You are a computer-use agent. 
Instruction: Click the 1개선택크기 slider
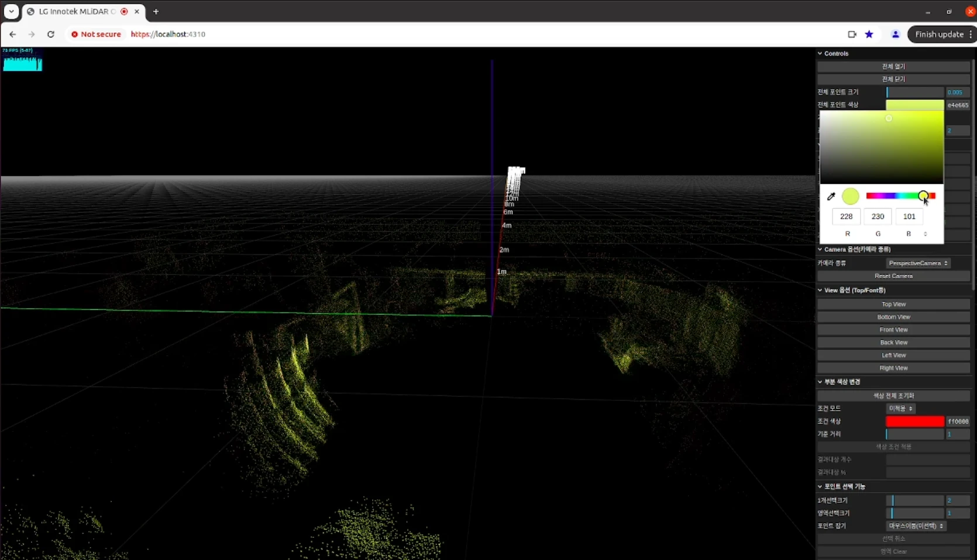point(915,500)
